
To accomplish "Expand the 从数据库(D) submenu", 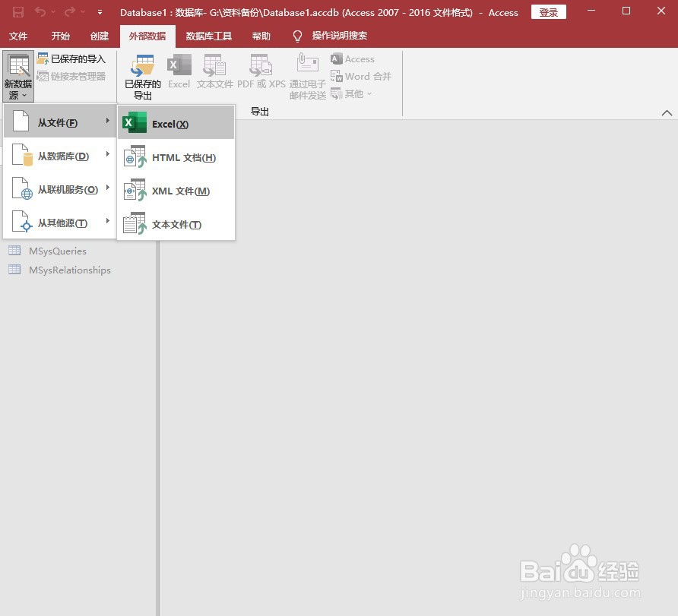I will click(x=60, y=156).
